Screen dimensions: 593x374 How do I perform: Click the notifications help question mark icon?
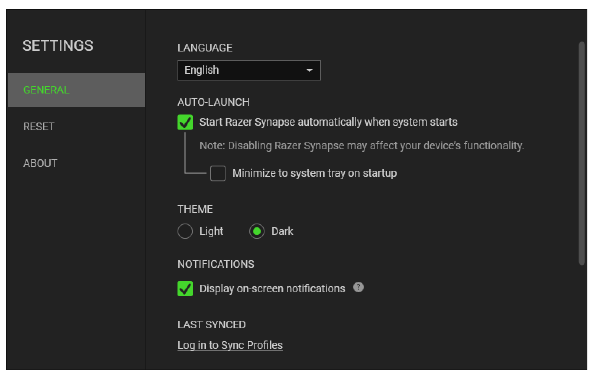(359, 287)
